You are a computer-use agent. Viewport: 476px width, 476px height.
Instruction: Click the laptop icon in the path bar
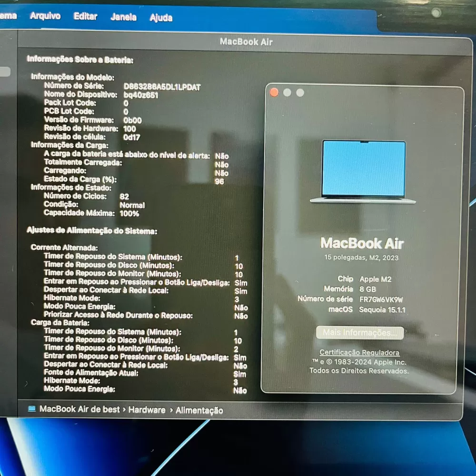(x=32, y=408)
